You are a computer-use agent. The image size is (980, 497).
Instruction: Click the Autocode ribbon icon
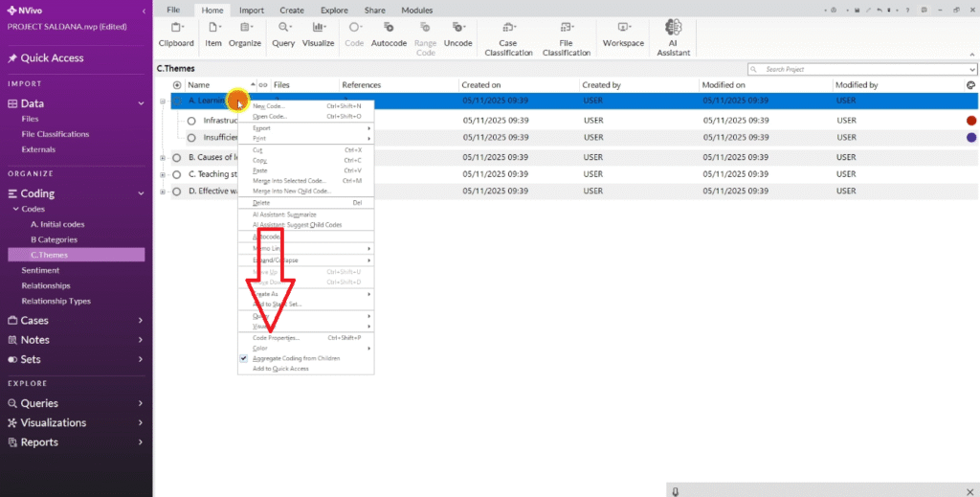pos(389,34)
